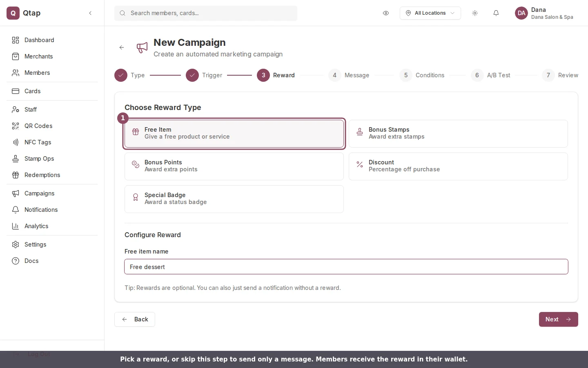Toggle the eye preview icon in header
The image size is (588, 368).
coord(386,13)
